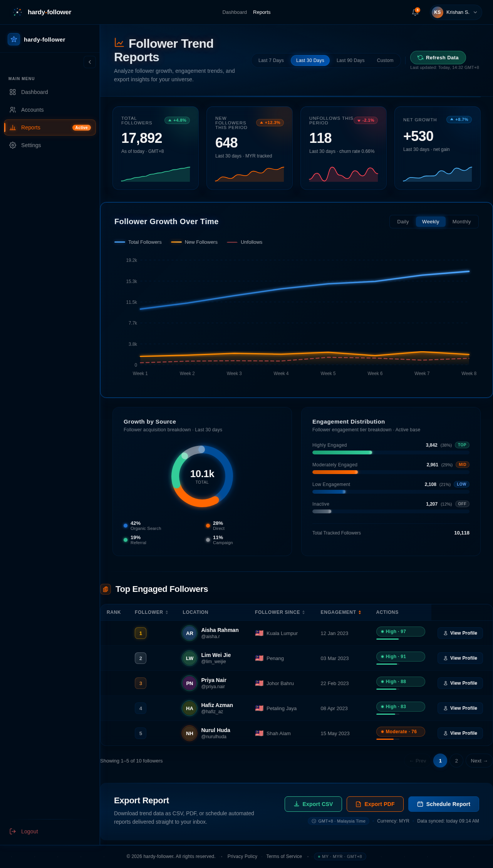
Task: Click Aisha Rahman's AR avatar
Action: pyautogui.click(x=189, y=633)
